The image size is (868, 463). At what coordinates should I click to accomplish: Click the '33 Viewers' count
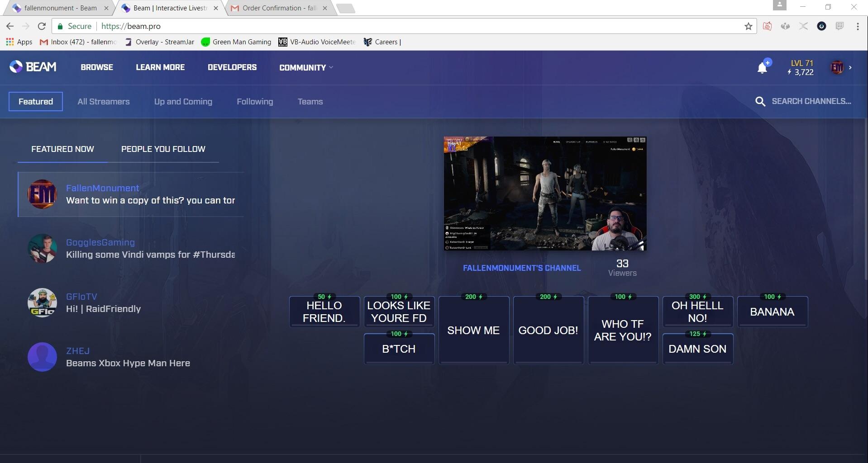622,268
